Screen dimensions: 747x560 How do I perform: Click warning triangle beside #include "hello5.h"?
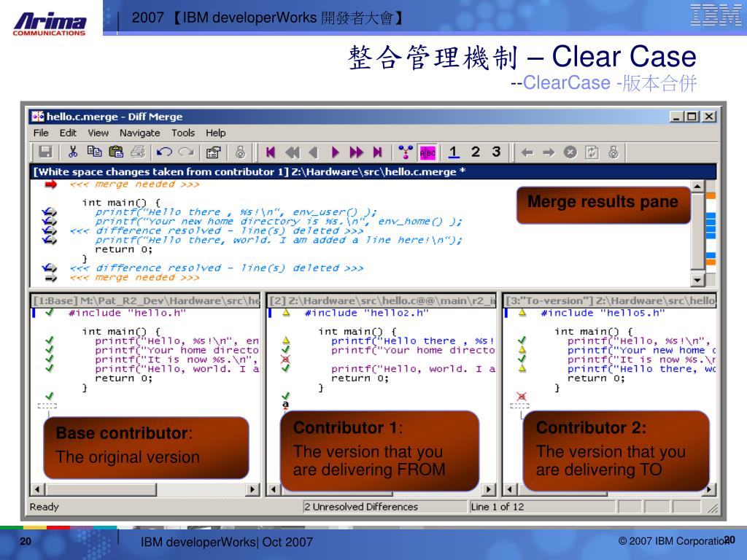(522, 312)
